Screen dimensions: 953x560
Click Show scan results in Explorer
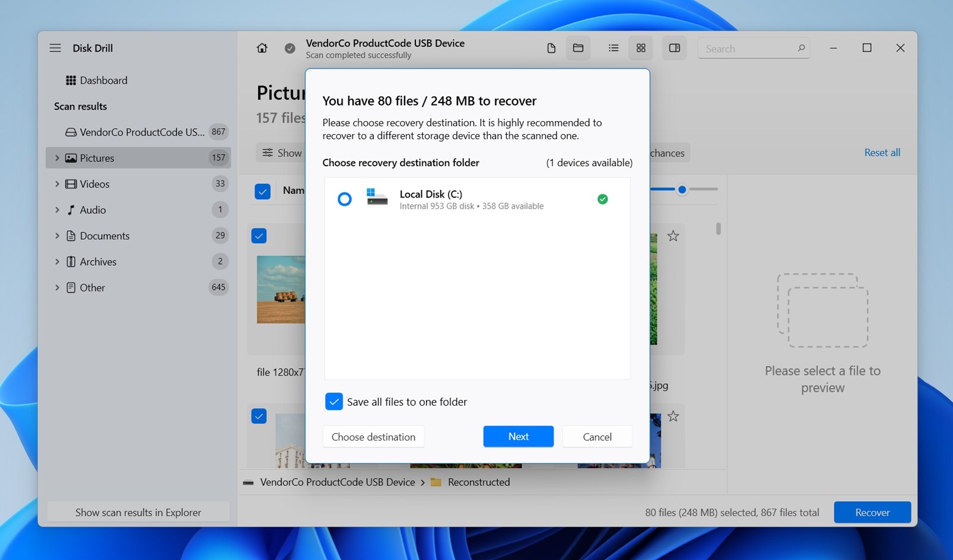(138, 513)
